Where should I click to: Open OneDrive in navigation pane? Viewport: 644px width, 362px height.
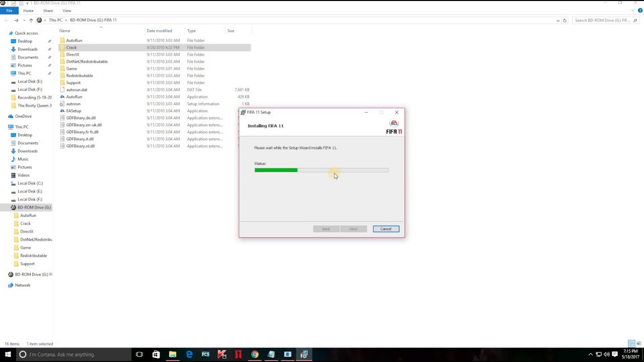point(23,116)
